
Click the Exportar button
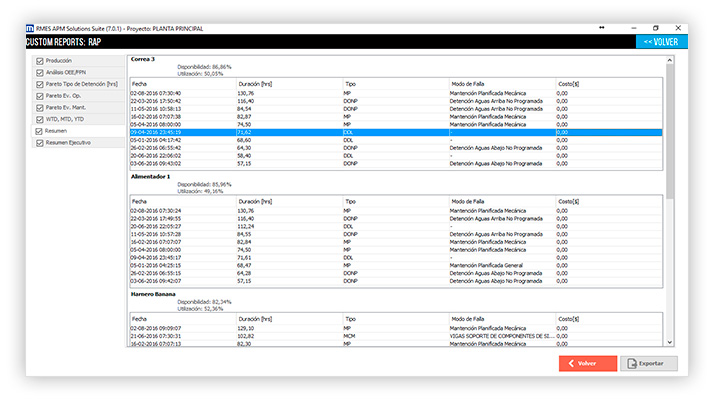point(649,363)
